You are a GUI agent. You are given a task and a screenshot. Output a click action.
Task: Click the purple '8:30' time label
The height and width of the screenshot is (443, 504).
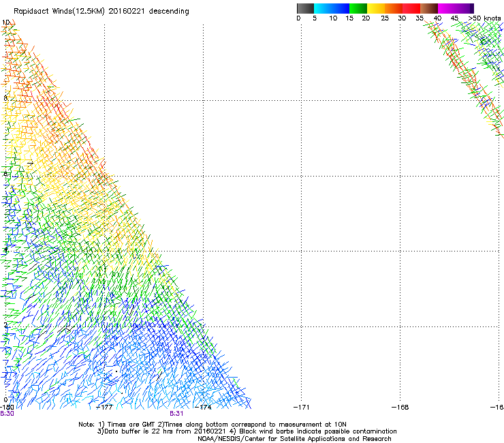tap(7, 414)
